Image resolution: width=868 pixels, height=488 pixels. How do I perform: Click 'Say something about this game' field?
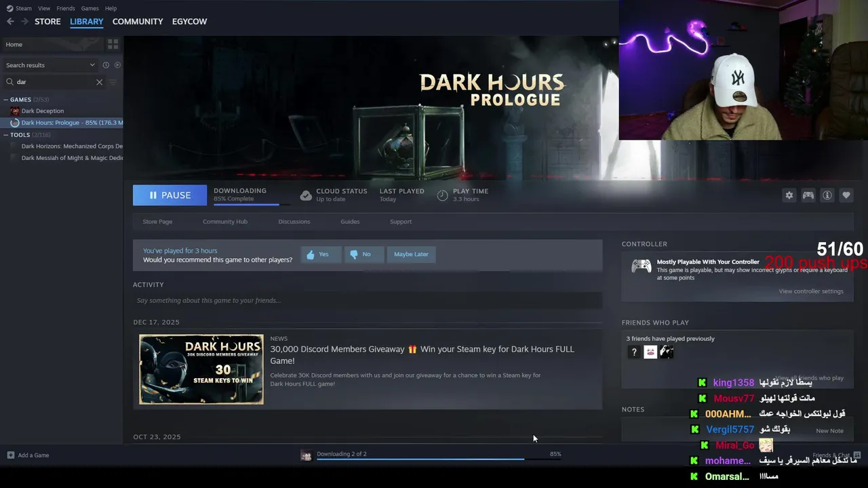[x=368, y=300]
